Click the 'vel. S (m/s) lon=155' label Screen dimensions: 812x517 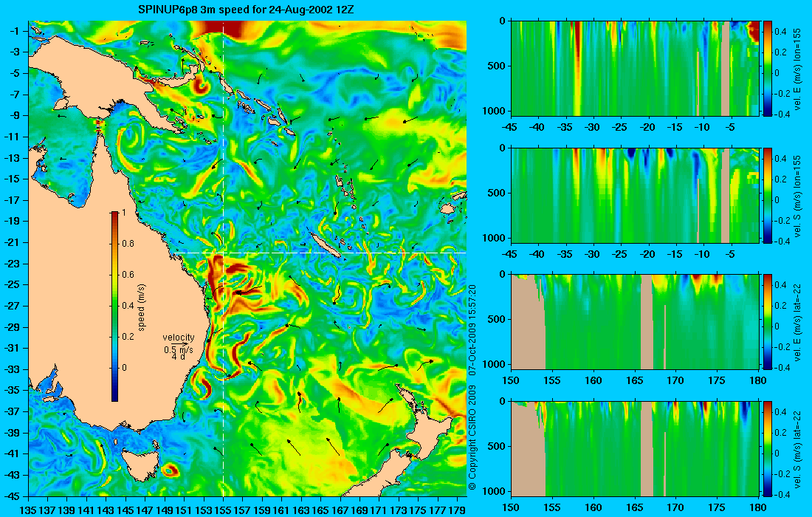[797, 195]
